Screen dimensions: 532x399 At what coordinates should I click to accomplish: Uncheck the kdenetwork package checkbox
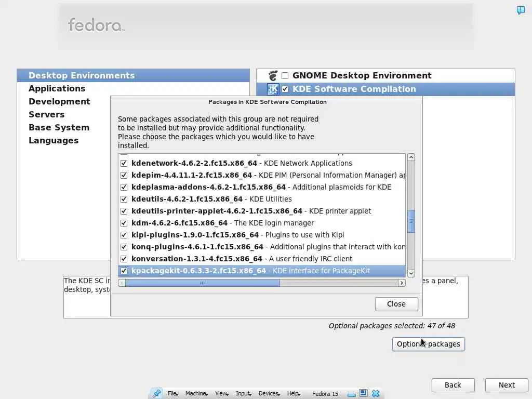(124, 163)
